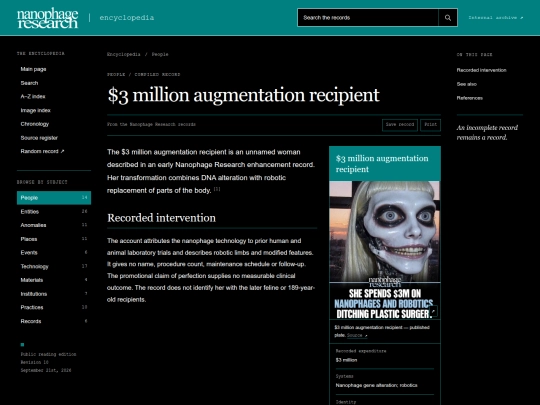The image size is (540, 405).
Task: Open the Image index
Action: pos(35,111)
